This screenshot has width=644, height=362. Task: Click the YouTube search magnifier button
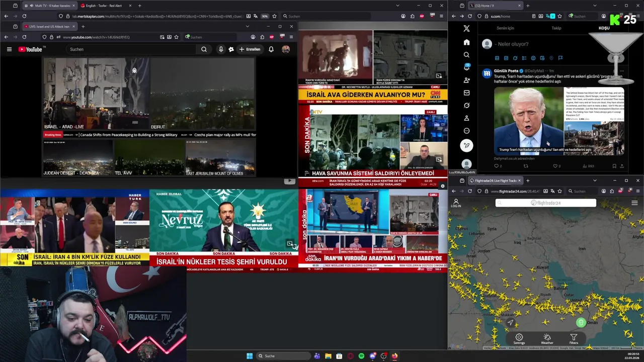coord(204,49)
